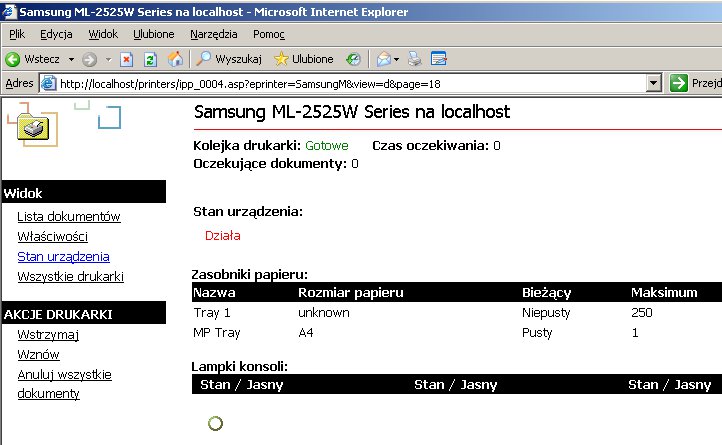Click the Wstrzymaj printer action link
The width and height of the screenshot is (722, 445).
tap(48, 334)
